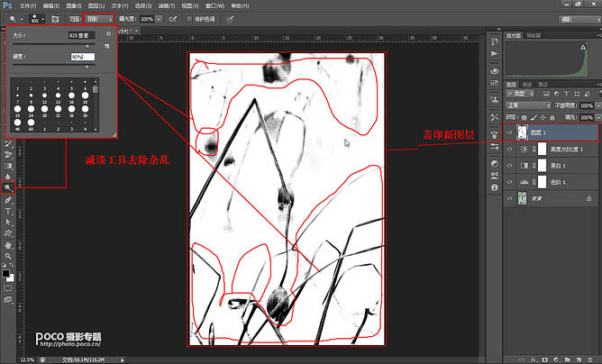The image size is (602, 364).
Task: Create new preset from this brush
Action: (106, 46)
